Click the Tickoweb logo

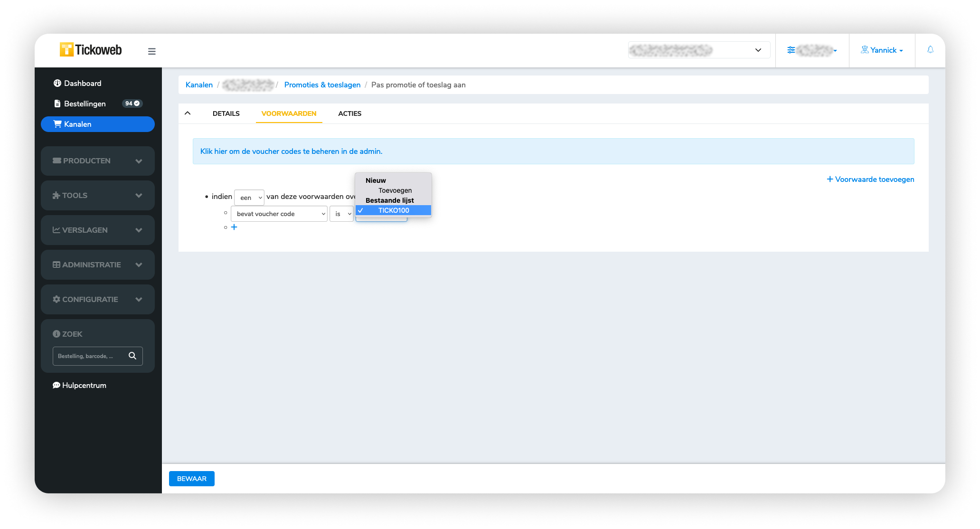[91, 50]
